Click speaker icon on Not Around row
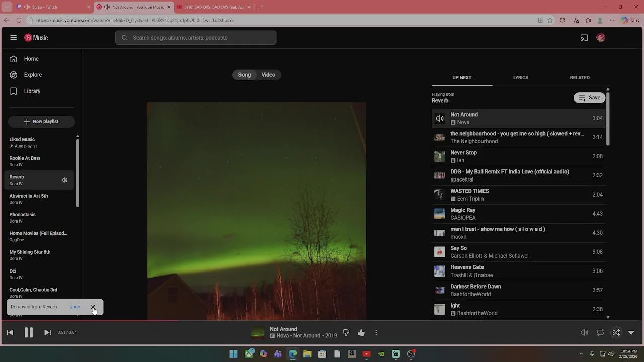644x362 pixels. click(x=440, y=118)
